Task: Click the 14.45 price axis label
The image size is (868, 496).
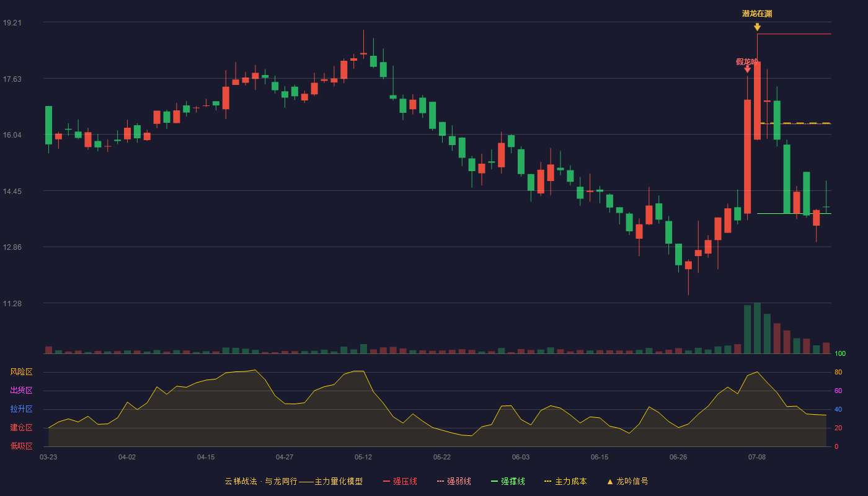Action: 12,191
